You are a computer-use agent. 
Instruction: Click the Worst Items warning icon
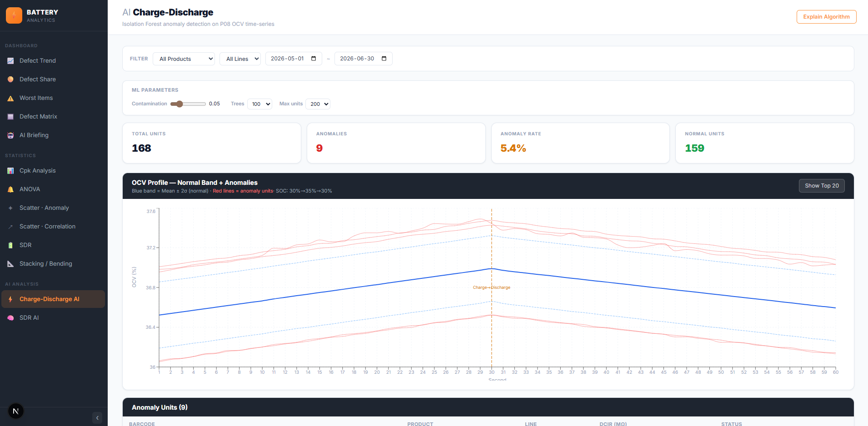coord(10,98)
